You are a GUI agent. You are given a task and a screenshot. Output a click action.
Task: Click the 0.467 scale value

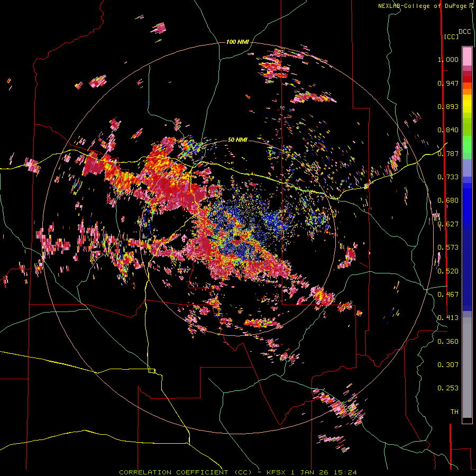(448, 295)
